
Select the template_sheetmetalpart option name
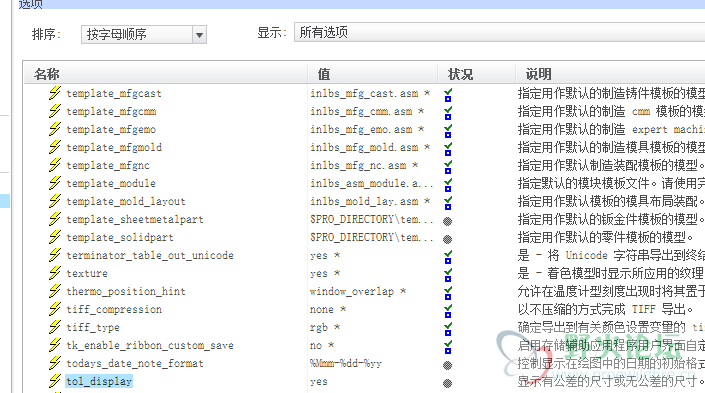pyautogui.click(x=135, y=219)
